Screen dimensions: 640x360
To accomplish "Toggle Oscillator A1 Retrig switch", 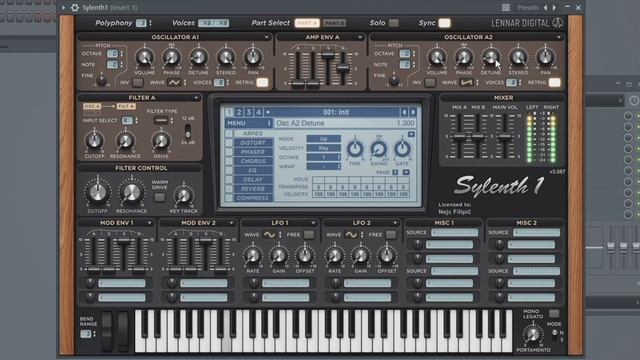I will tap(262, 82).
